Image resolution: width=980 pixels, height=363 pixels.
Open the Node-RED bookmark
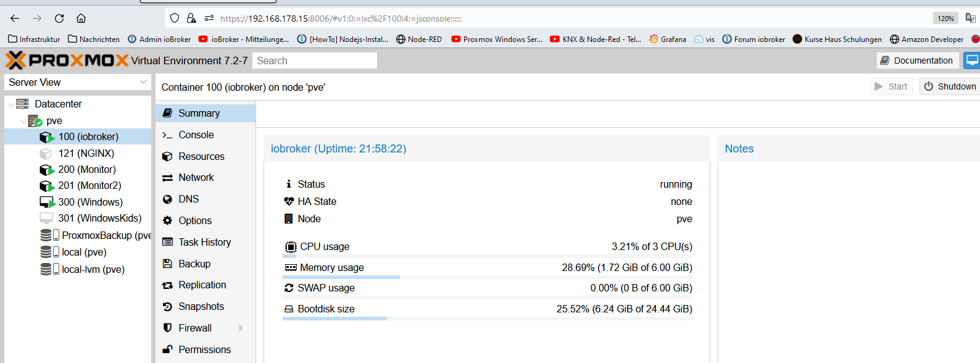pos(419,39)
